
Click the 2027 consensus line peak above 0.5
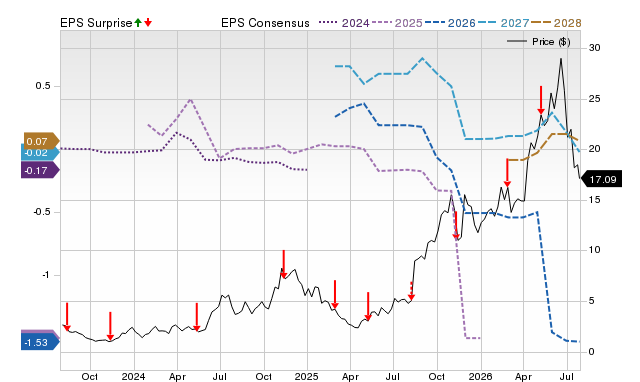pyautogui.click(x=422, y=58)
